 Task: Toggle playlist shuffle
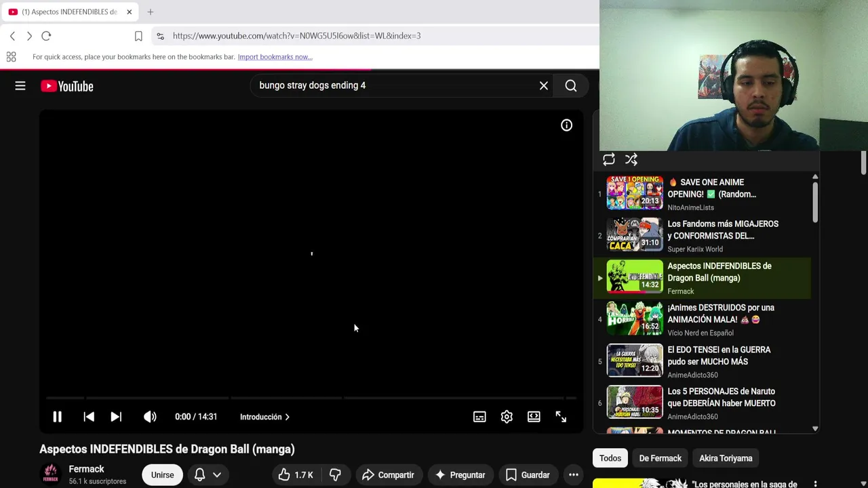(631, 160)
